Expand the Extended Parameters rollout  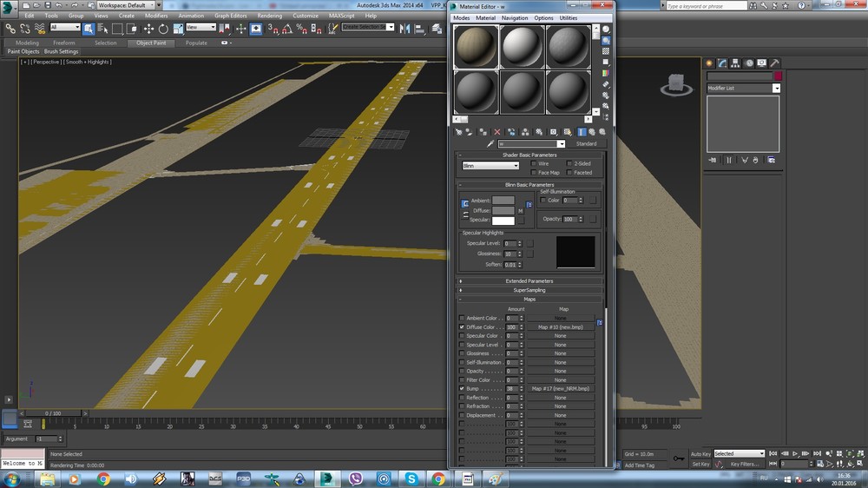click(529, 281)
